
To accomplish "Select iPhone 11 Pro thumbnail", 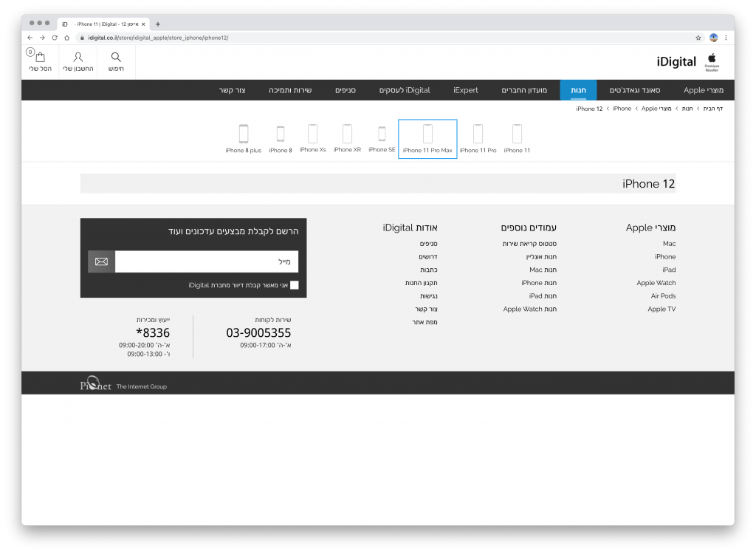I will click(478, 139).
